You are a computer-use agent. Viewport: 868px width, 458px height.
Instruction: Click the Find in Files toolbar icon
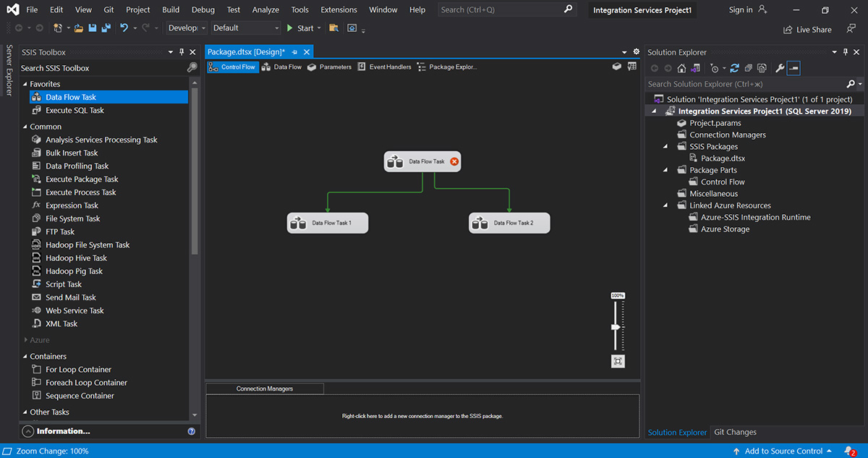[333, 27]
